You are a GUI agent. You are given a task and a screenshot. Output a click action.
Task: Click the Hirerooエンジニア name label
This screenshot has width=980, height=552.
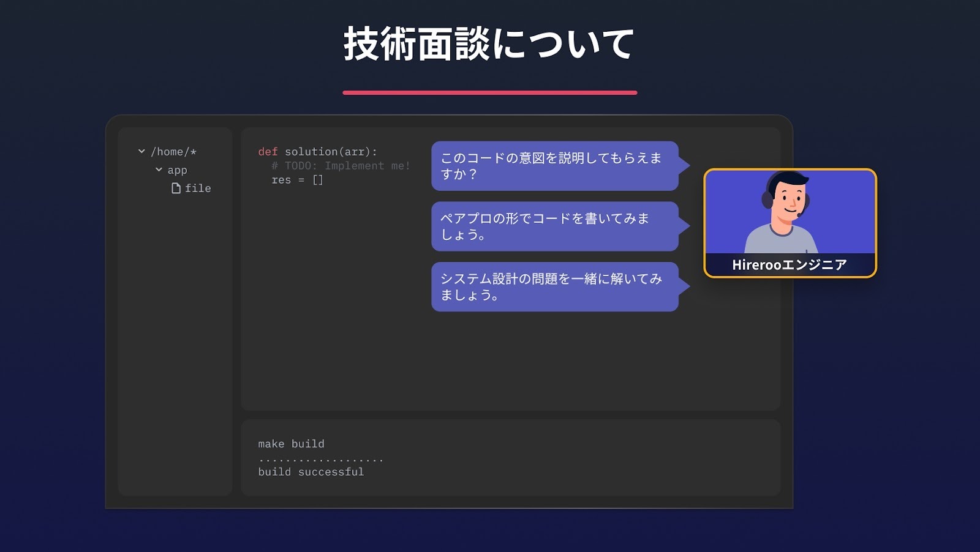[x=790, y=265]
